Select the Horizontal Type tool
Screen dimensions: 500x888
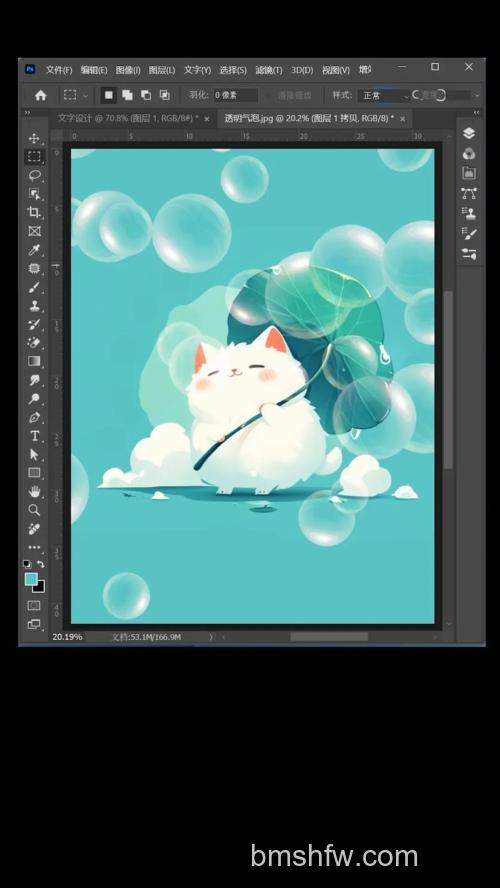[x=35, y=436]
